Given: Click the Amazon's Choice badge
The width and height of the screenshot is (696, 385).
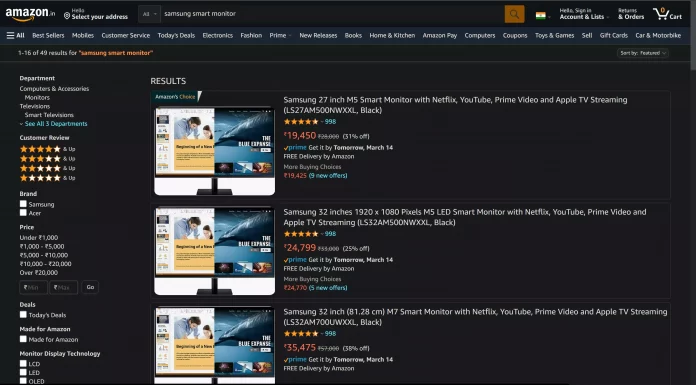Looking at the screenshot, I should pos(176,96).
